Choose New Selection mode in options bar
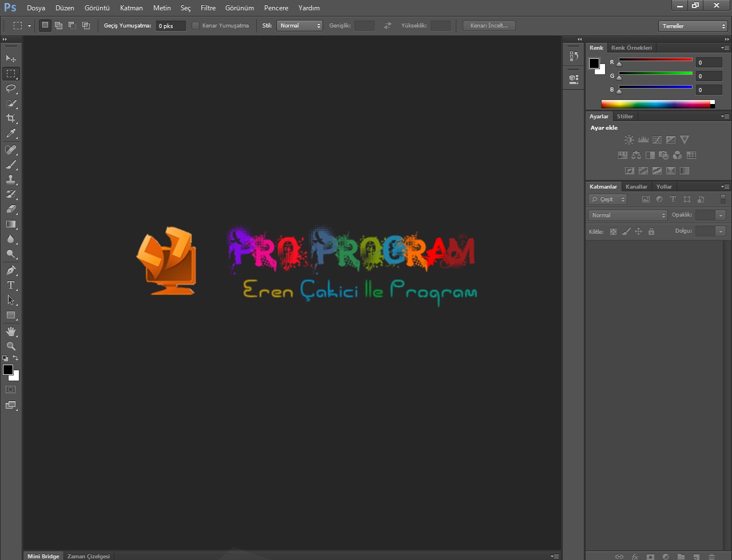Screen dimensions: 732x560 [45, 25]
